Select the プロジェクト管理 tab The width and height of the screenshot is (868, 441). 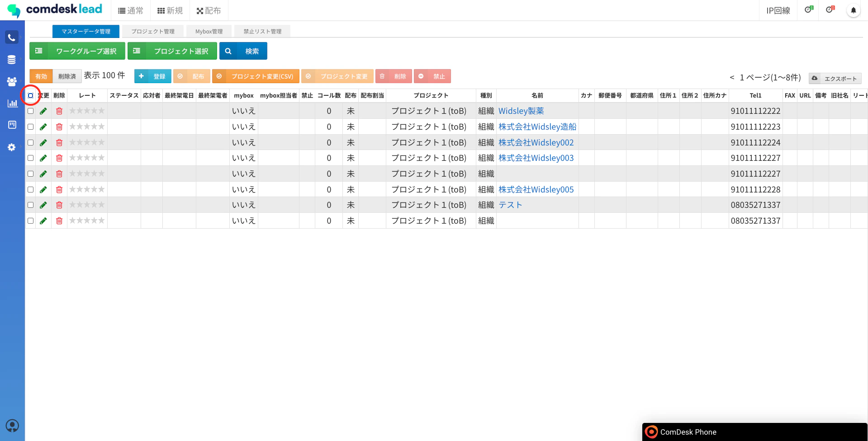153,31
